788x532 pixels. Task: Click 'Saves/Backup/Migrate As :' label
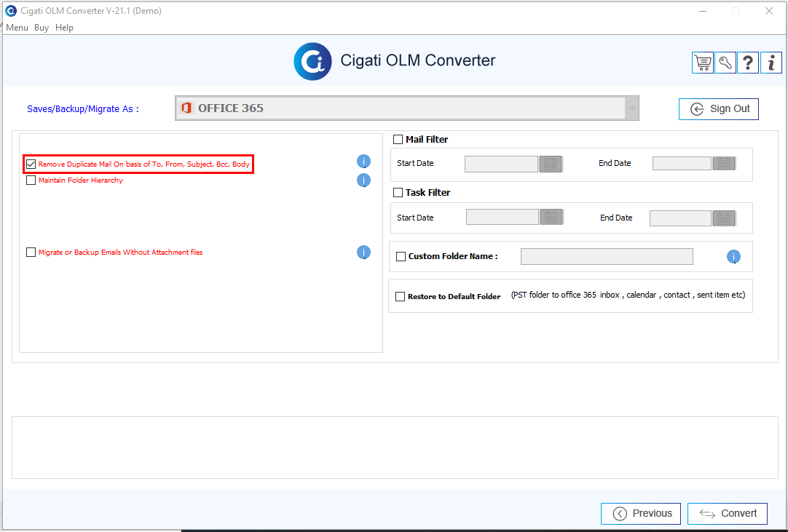tap(83, 109)
